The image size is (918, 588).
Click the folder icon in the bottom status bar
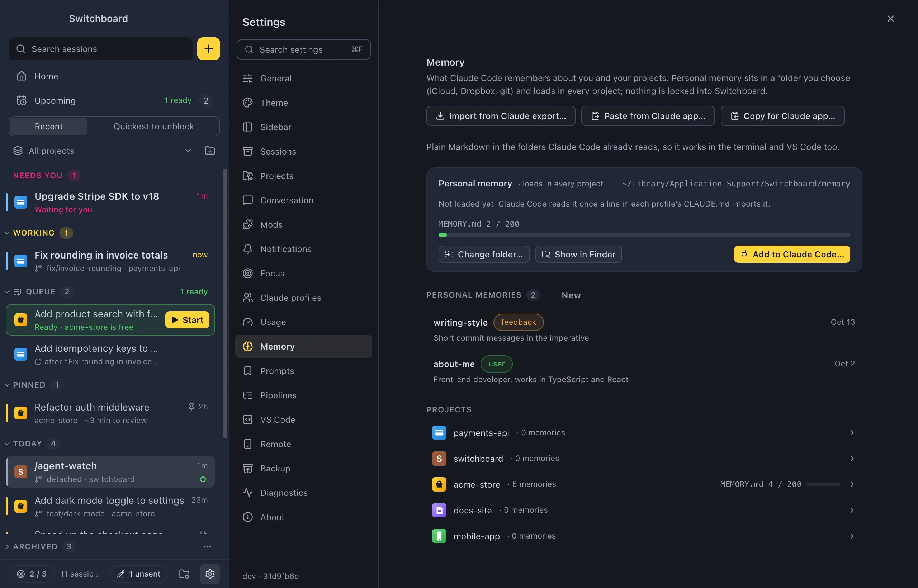184,574
